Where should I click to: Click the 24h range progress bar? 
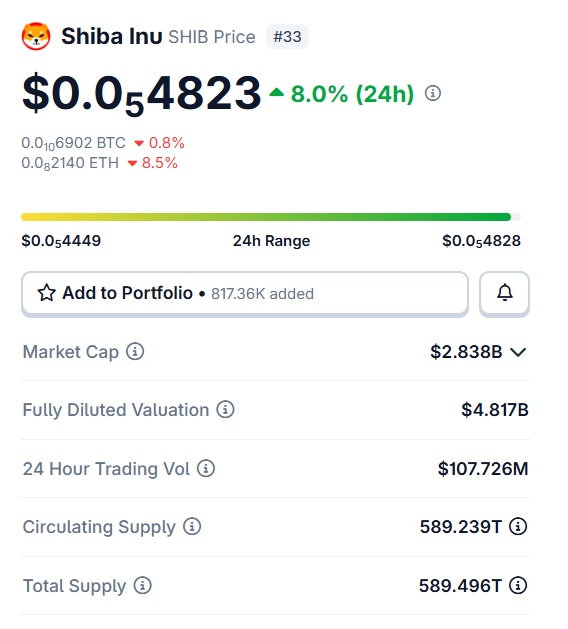tap(271, 217)
